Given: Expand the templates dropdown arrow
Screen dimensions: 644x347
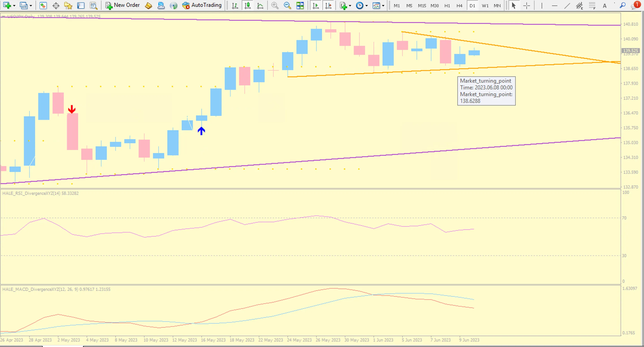Looking at the screenshot, I should point(383,6).
